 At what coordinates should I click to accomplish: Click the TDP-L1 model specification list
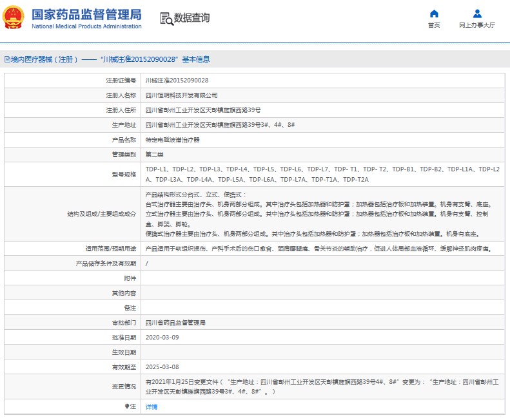click(322, 174)
